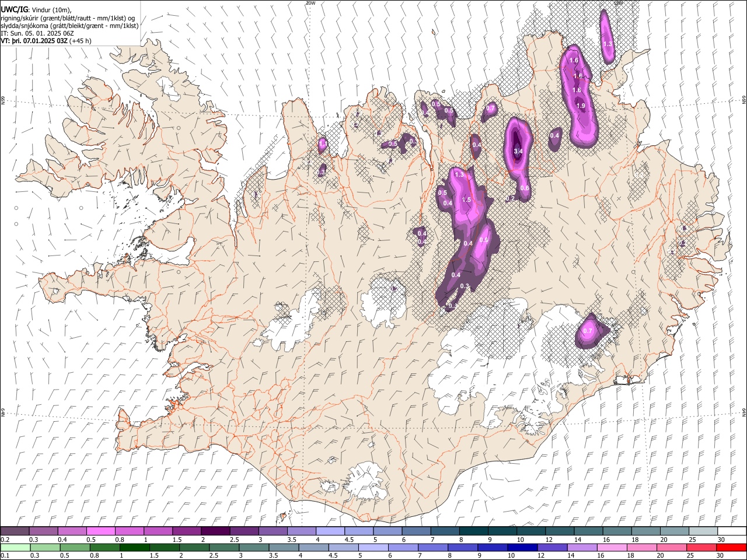Screen dimensions: 747x560
Task: Click the bright pink 0.5 swatch in upper legend
Action: pos(100,531)
